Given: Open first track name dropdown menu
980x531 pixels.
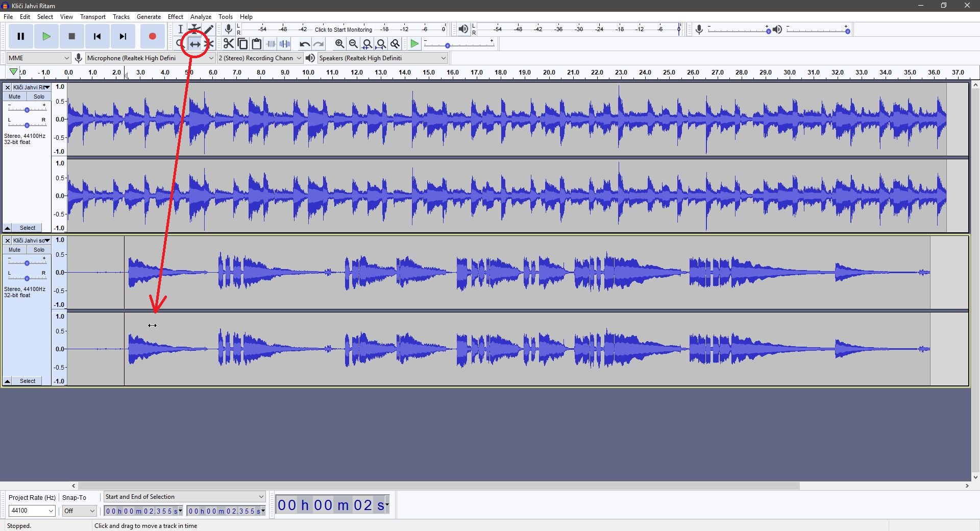Looking at the screenshot, I should coord(31,87).
